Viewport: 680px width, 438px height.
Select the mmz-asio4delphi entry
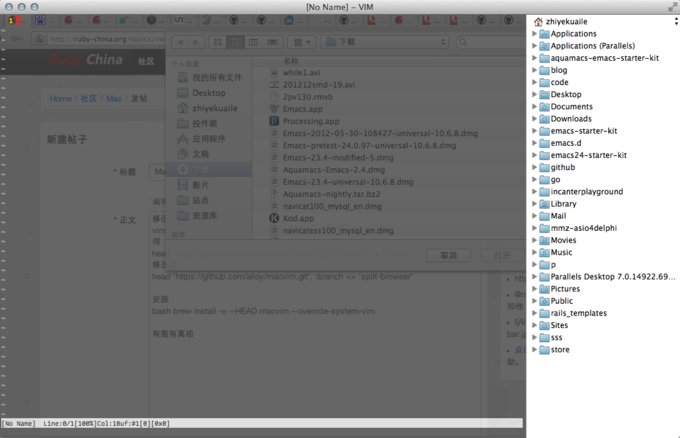tap(584, 228)
